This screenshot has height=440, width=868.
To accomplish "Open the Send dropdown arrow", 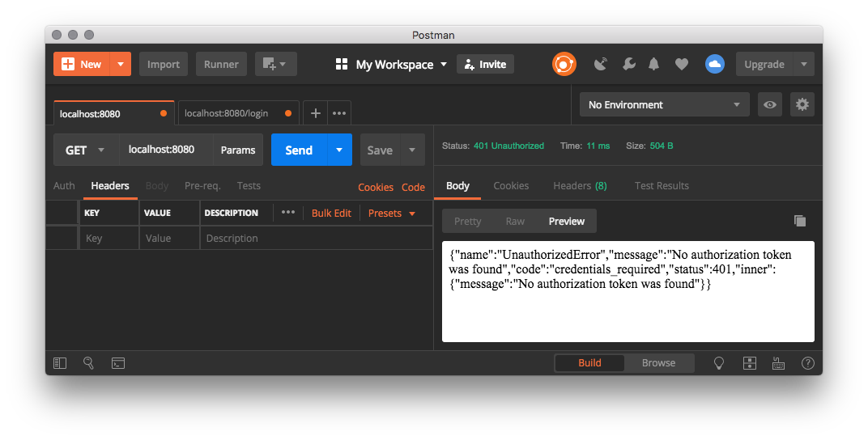I will (339, 150).
